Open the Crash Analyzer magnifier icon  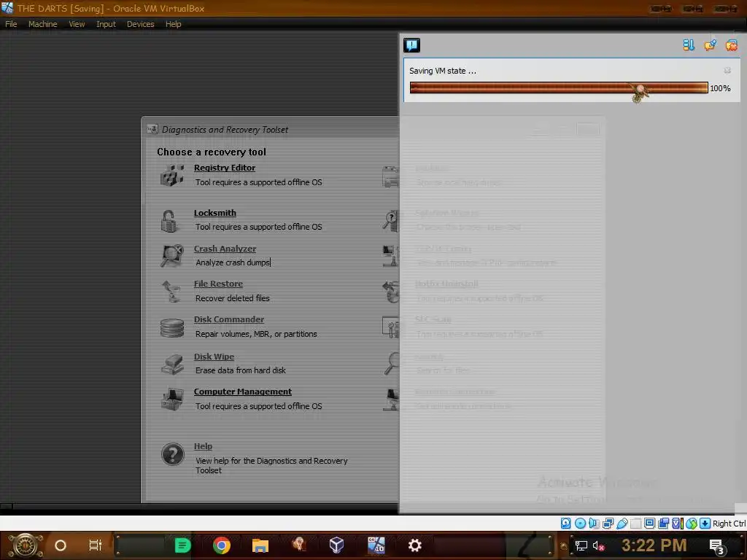point(171,256)
